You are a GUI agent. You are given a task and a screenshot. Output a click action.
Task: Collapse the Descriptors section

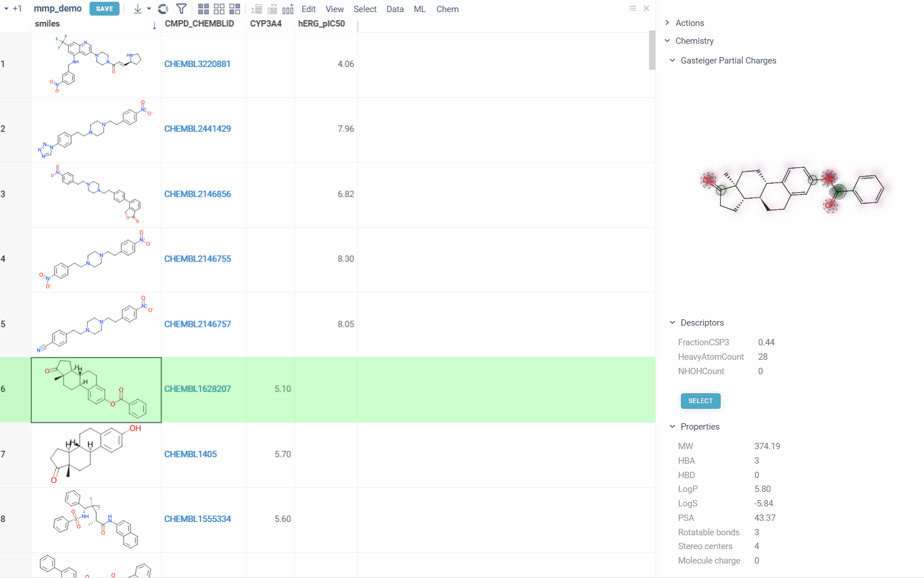coord(672,323)
